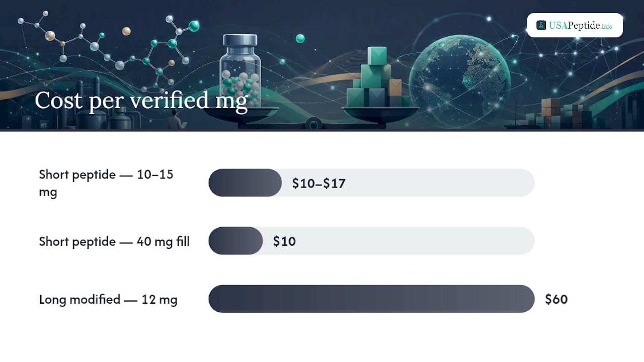The width and height of the screenshot is (644, 362).
Task: Select the "Short peptide — 10–15 mg" label
Action: coord(106,183)
